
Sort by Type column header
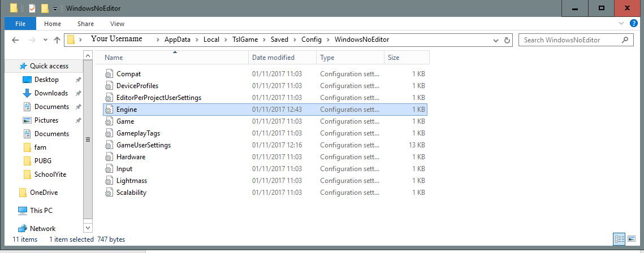(351, 58)
